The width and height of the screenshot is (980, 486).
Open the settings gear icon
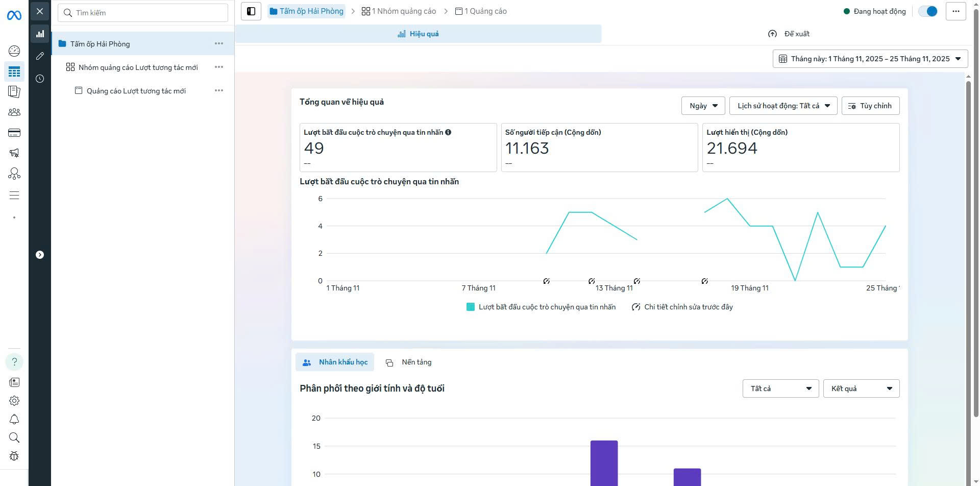tap(14, 401)
